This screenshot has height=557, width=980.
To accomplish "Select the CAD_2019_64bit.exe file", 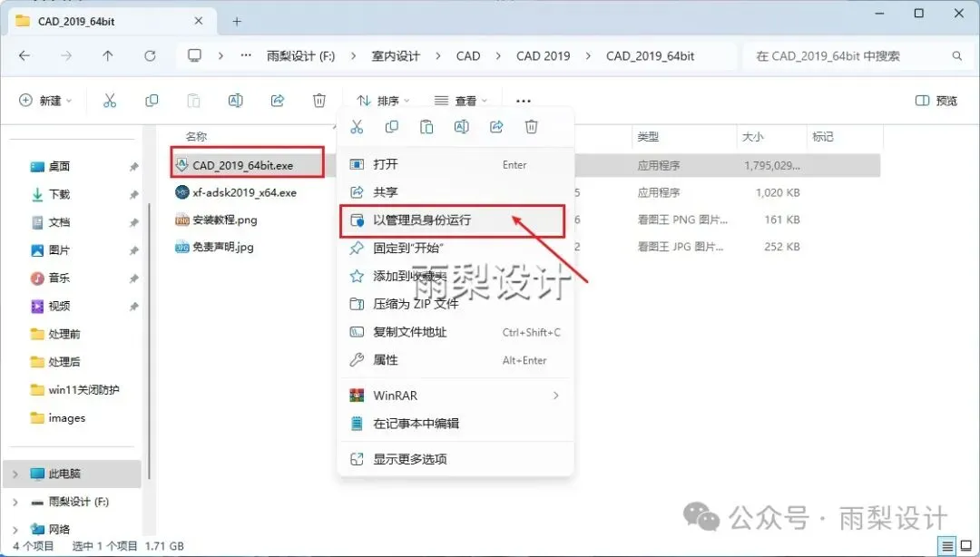I will (x=242, y=165).
